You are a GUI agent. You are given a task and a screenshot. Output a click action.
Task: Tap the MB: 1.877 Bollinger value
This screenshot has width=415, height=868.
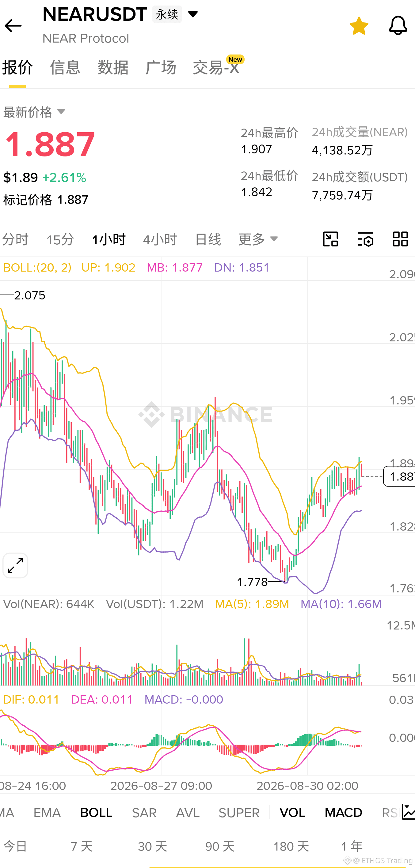click(x=175, y=268)
